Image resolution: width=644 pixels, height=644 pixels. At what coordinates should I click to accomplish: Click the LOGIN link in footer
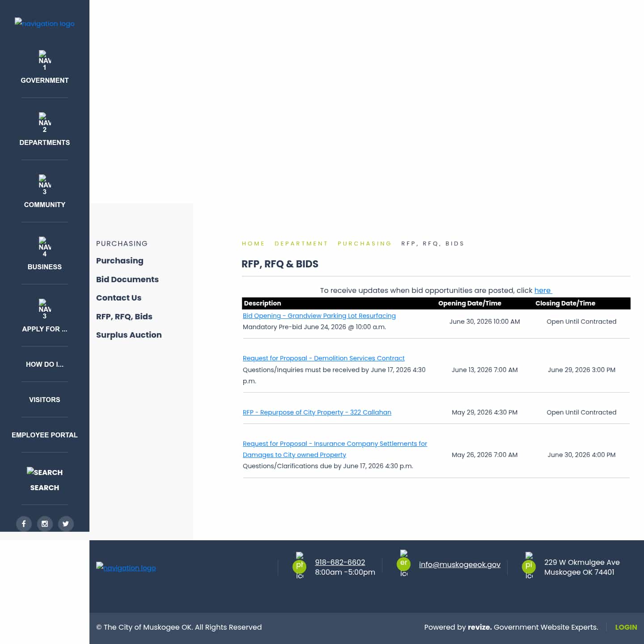coord(626,627)
